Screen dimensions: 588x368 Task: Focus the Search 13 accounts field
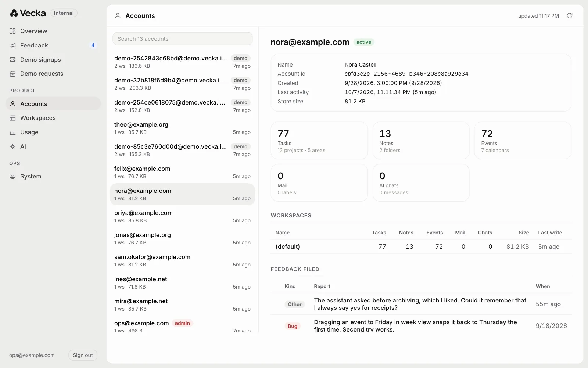click(x=182, y=39)
